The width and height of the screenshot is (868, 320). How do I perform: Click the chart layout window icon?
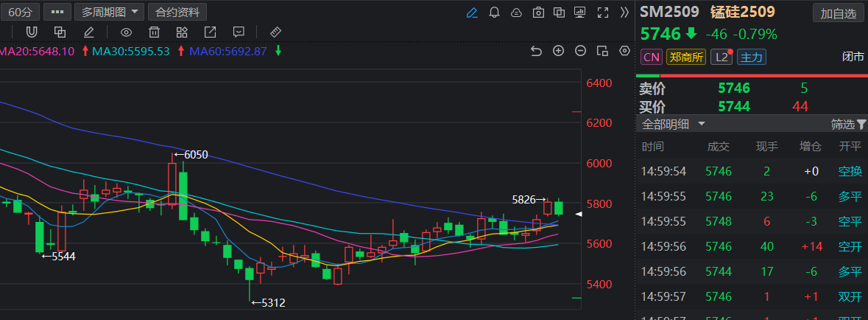pos(602,51)
